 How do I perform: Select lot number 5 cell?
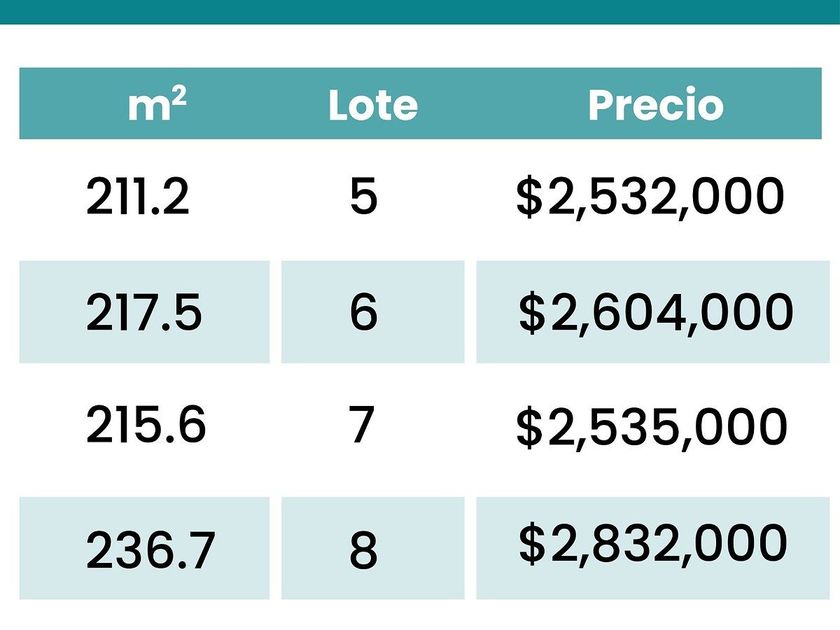(364, 196)
